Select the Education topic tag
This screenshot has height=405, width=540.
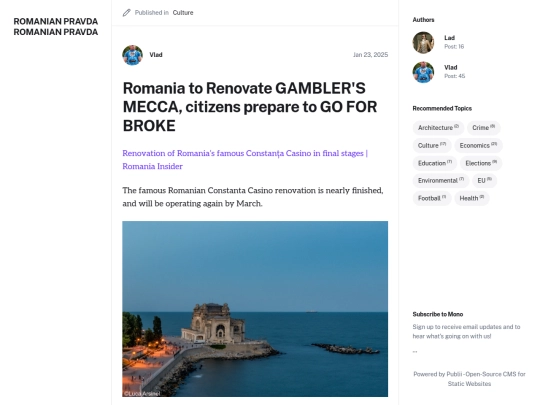click(x=435, y=163)
